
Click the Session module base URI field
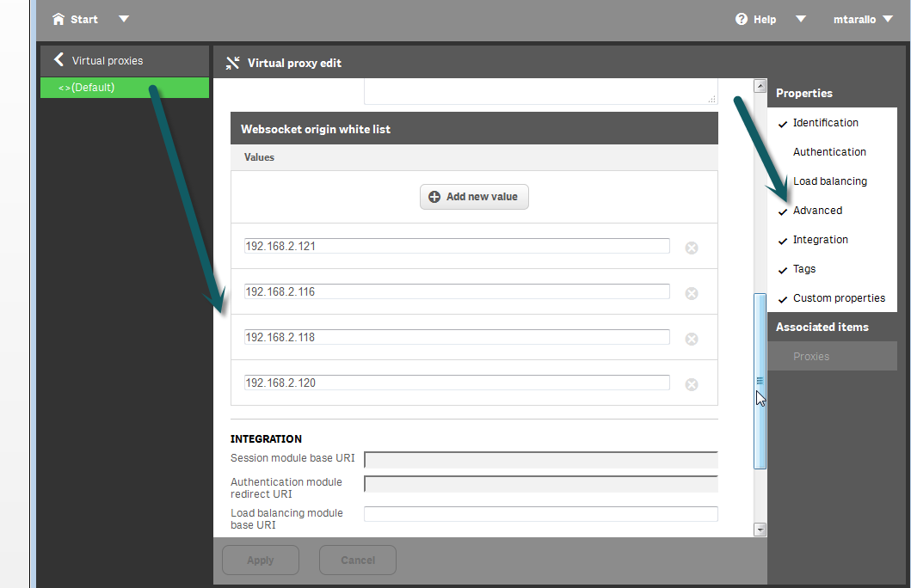click(541, 460)
